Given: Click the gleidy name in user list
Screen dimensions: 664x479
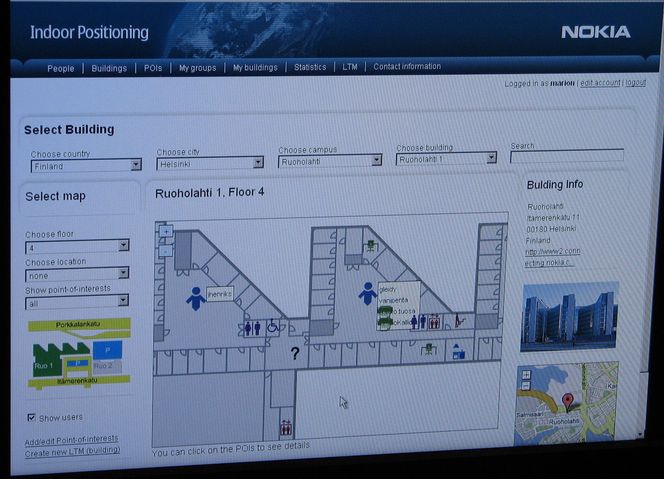Looking at the screenshot, I should tap(387, 289).
